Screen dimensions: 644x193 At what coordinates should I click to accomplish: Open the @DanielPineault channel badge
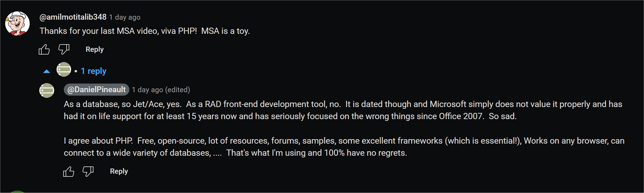(x=96, y=90)
